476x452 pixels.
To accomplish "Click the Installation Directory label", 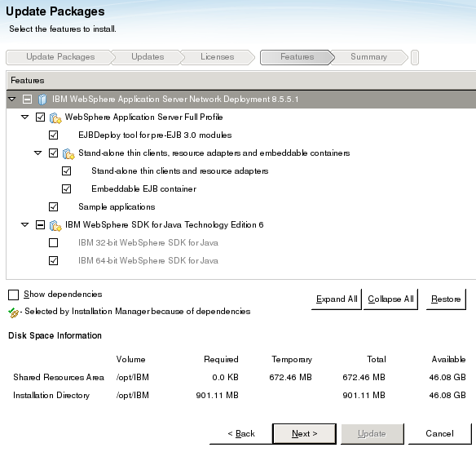I will point(51,396).
